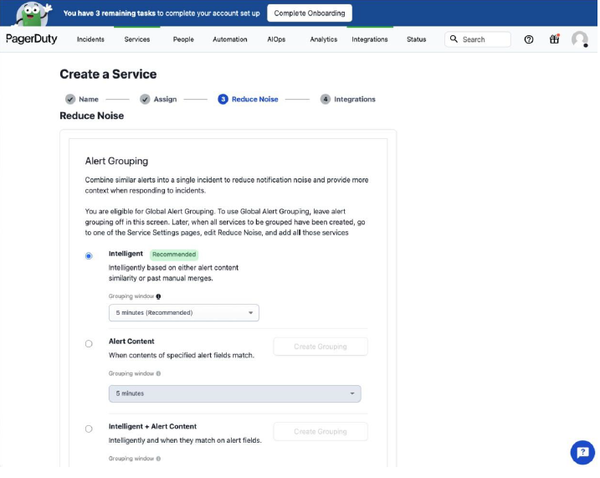Open the user profile avatar
Viewport: 600px width, 478px height.
point(580,39)
